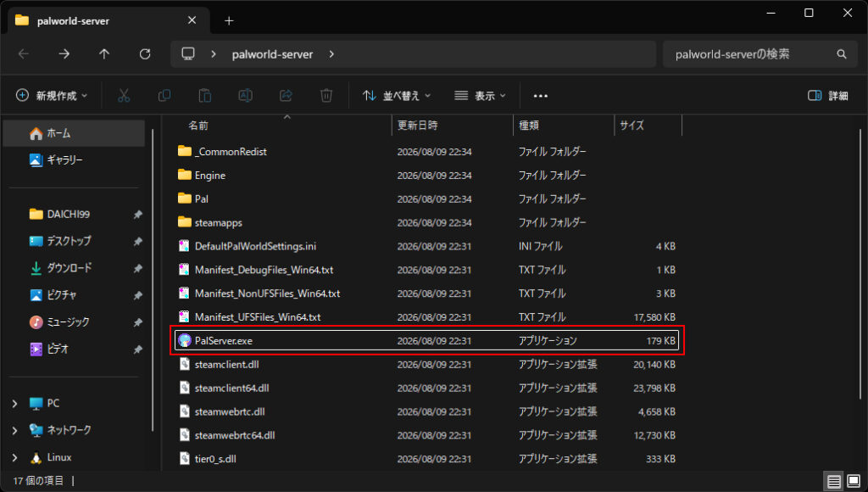Screen dimensions: 868x492
Task: Click the PC monitor icon in address bar
Action: click(x=188, y=53)
